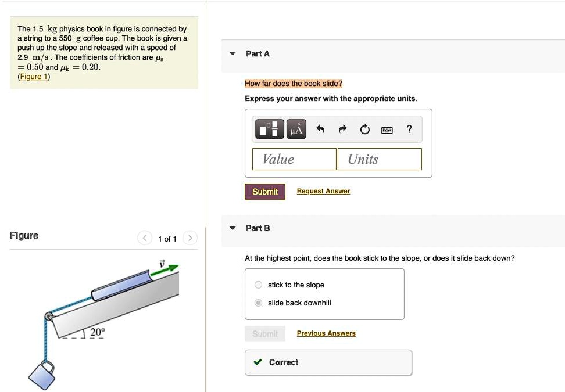Click the Request Answer link
565x392 pixels.
[323, 191]
